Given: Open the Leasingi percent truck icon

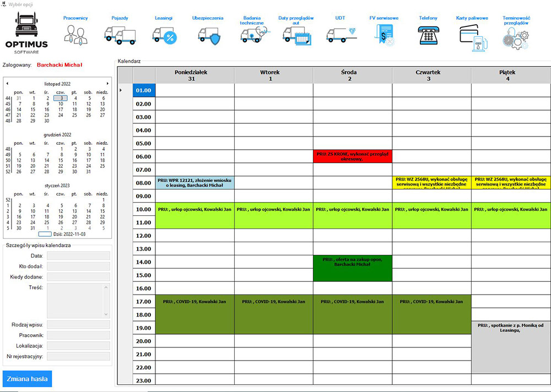Looking at the screenshot, I should tap(164, 35).
